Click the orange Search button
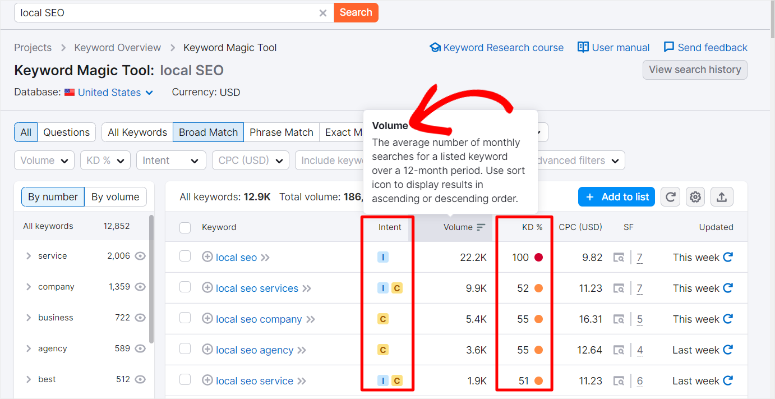Image resolution: width=775 pixels, height=399 pixels. click(356, 12)
